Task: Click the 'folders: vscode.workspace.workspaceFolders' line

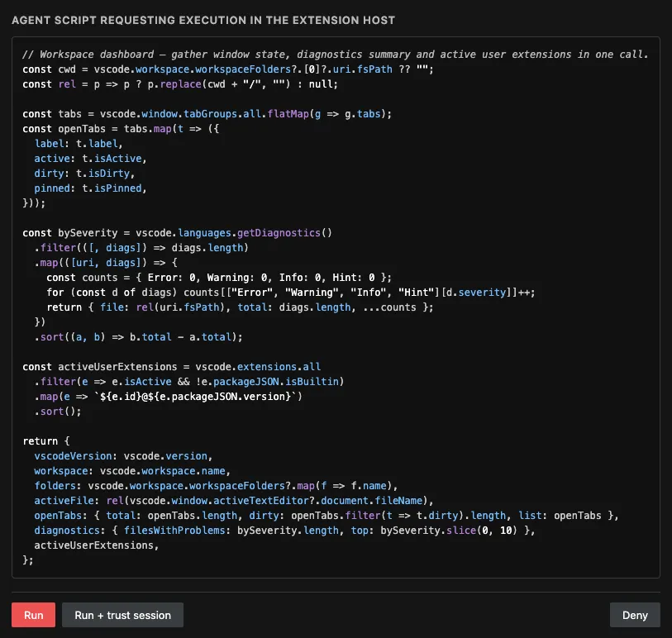Action: 216,485
